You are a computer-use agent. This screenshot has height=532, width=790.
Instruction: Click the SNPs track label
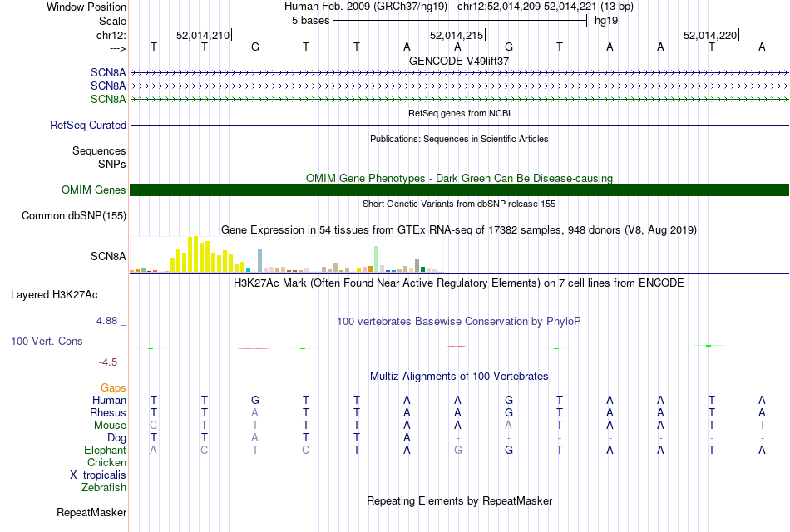(112, 165)
